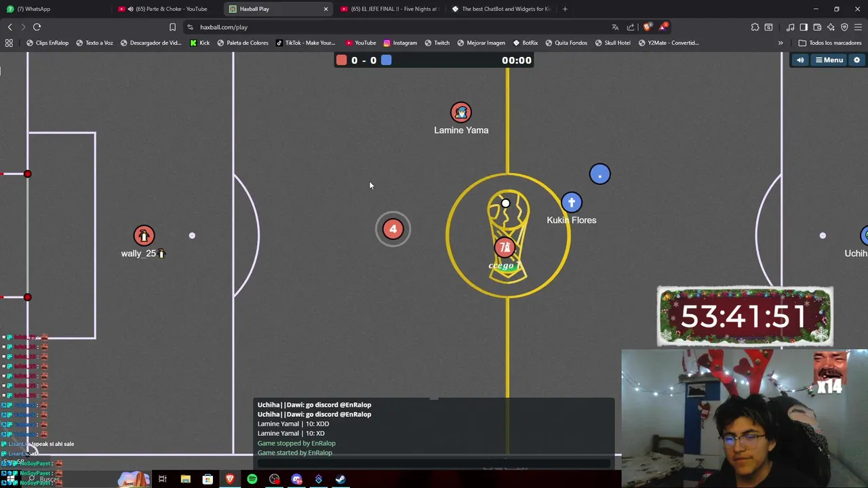The width and height of the screenshot is (868, 488).
Task: Open Brave Wallet icon
Action: pos(817,27)
